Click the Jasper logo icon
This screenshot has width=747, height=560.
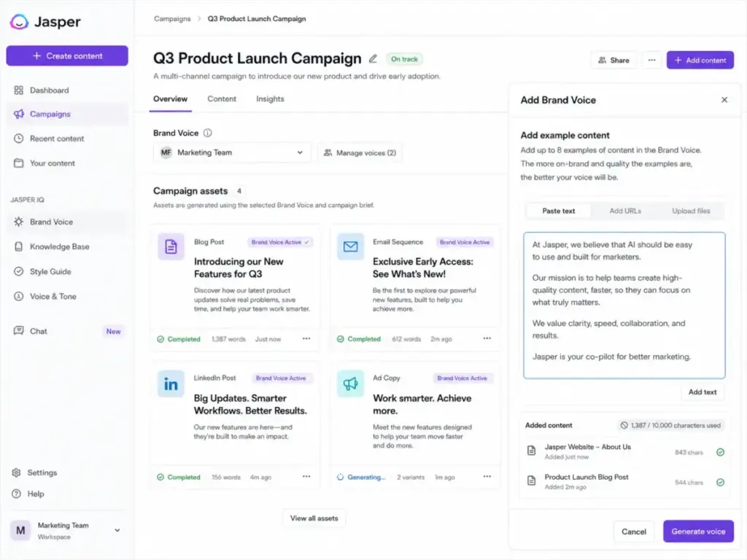(x=19, y=21)
